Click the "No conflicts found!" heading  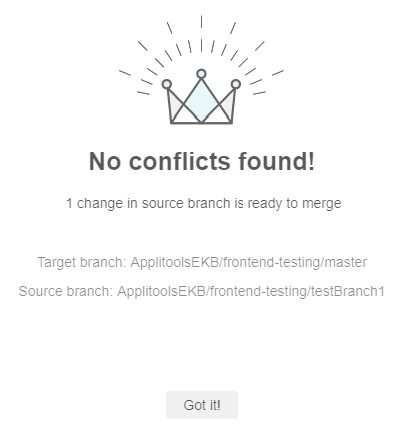click(x=202, y=161)
